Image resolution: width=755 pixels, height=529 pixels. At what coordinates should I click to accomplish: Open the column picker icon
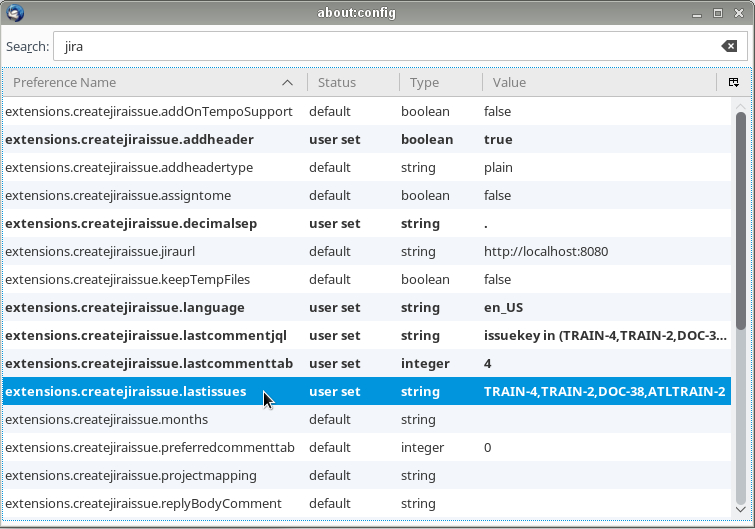click(733, 82)
